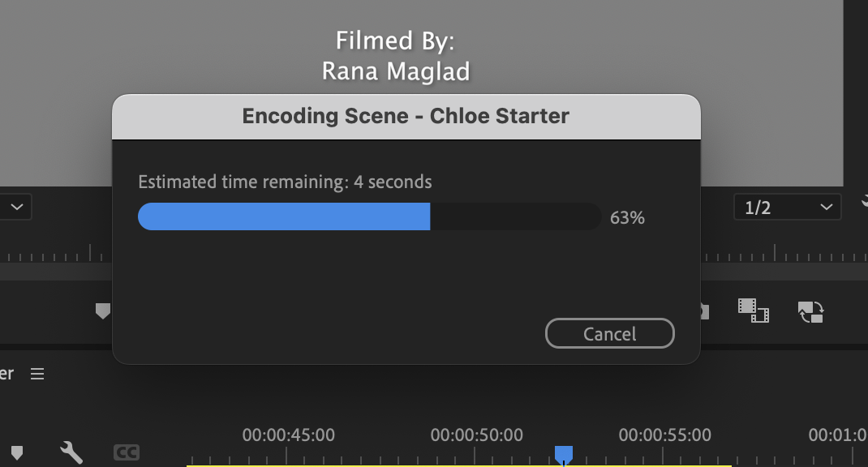Click the blue timeline playhead

[x=564, y=455]
